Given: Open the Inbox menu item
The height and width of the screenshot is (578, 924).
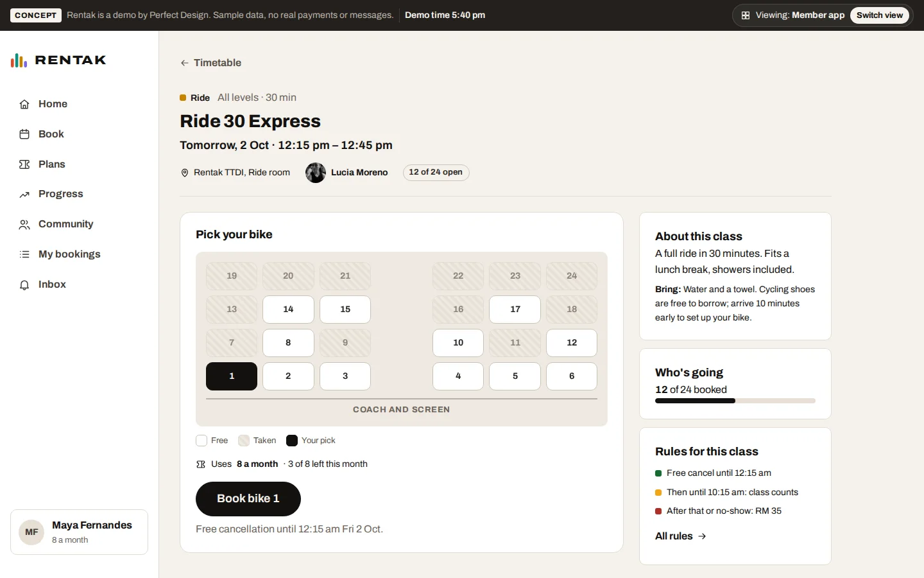Looking at the screenshot, I should tap(80, 285).
